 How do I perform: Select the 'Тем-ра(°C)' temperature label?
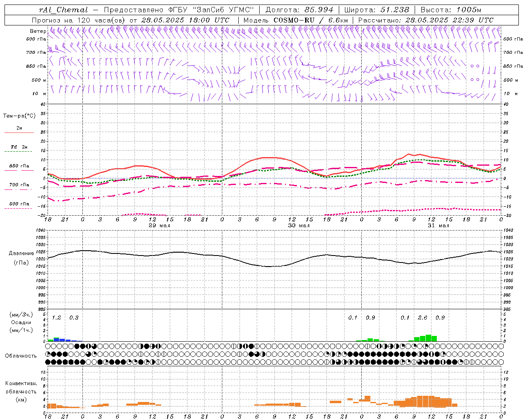click(19, 116)
